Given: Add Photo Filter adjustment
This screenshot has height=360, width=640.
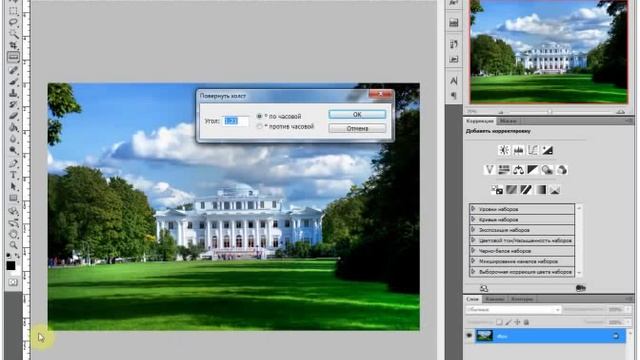Looking at the screenshot, I should pyautogui.click(x=547, y=170).
